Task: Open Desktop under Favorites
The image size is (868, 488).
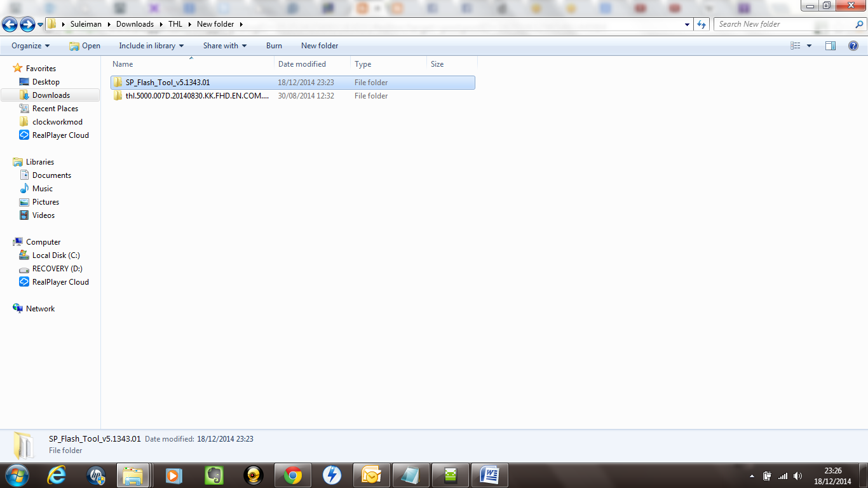Action: click(x=46, y=82)
